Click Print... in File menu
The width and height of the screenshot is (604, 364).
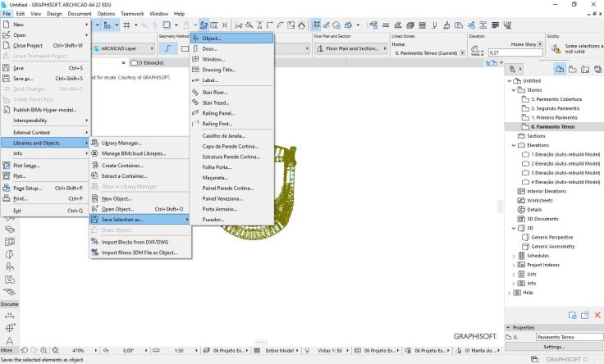coord(45,198)
